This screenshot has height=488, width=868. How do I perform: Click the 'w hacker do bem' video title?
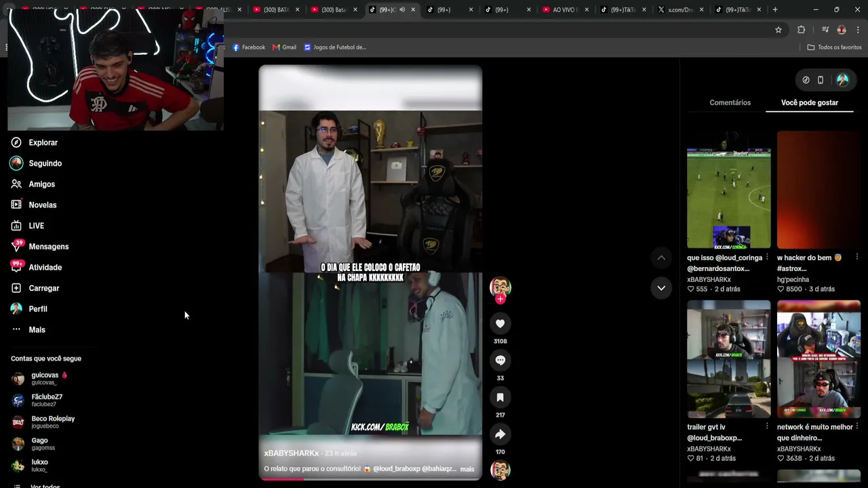click(810, 263)
